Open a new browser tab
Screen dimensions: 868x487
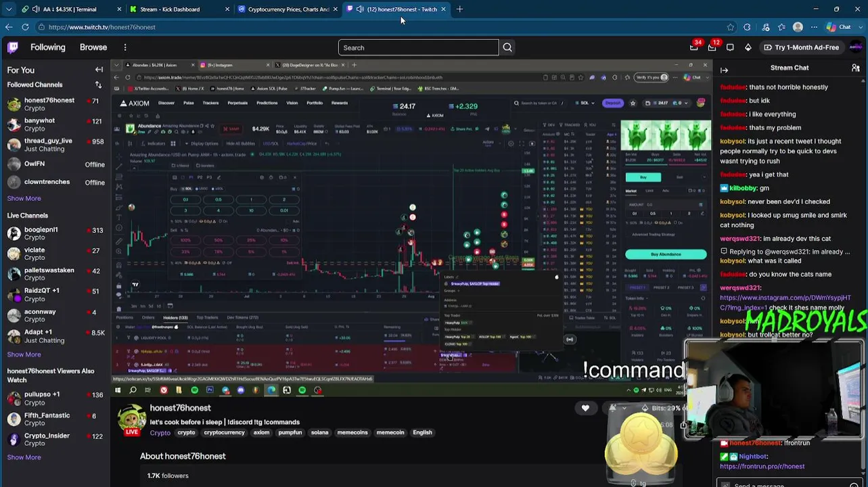point(459,9)
